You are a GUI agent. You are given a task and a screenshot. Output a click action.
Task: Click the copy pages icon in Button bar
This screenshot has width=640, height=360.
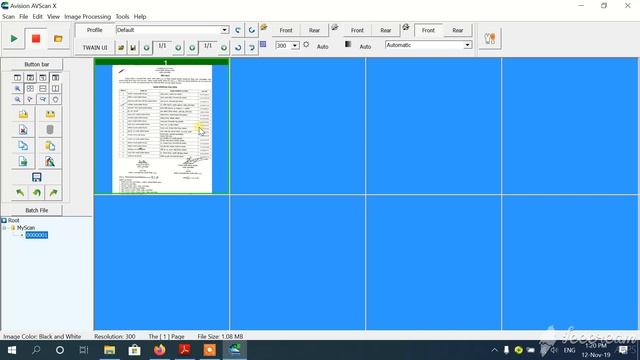(23, 146)
